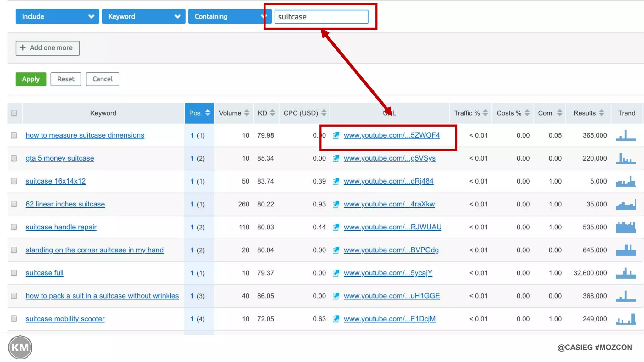The width and height of the screenshot is (644, 362).
Task: Open the Containing condition dropdown
Action: point(229,16)
